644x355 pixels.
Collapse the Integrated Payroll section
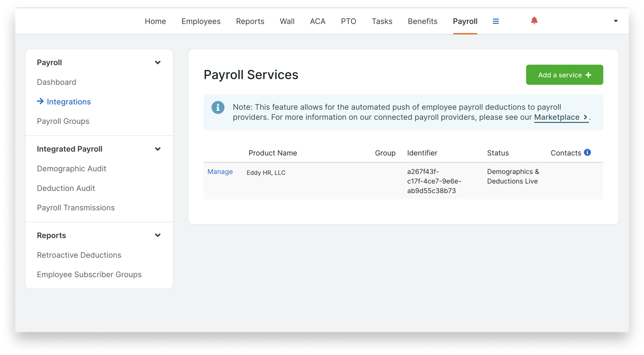157,149
